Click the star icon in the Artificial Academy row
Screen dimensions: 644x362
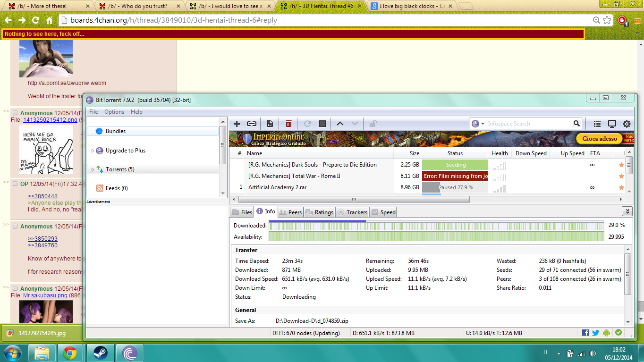[x=621, y=187]
